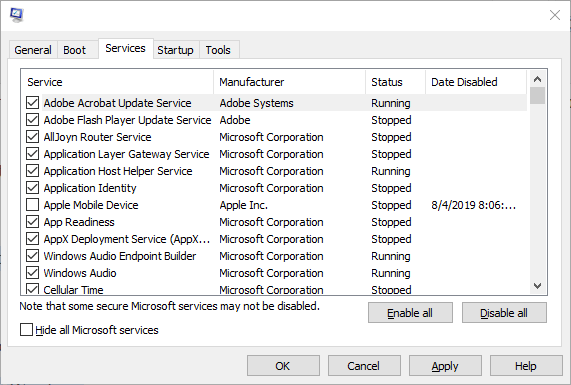The width and height of the screenshot is (571, 385).
Task: Click the services list scrollbar thumb
Action: [537, 96]
